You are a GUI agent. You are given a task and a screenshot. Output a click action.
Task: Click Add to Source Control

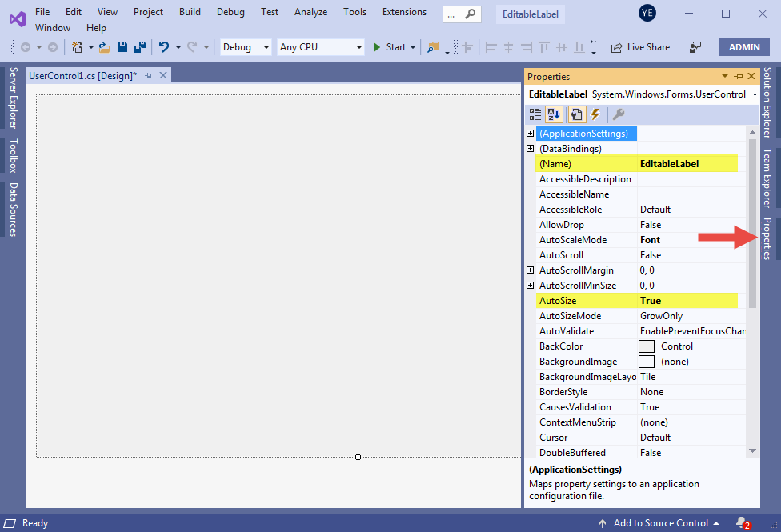point(661,523)
